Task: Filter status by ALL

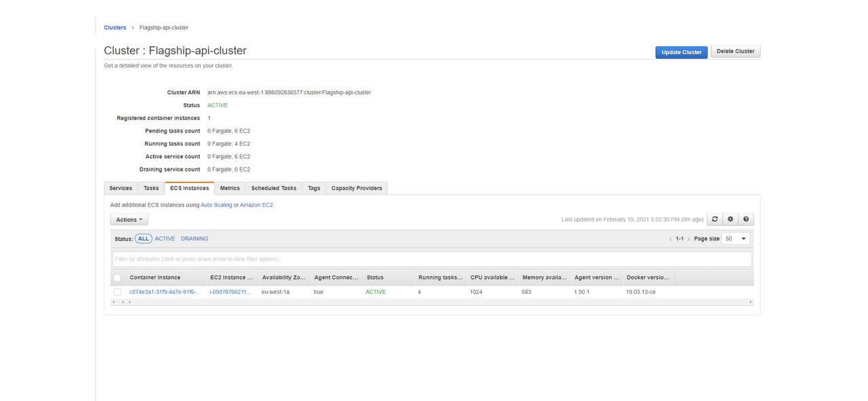Action: click(x=143, y=239)
